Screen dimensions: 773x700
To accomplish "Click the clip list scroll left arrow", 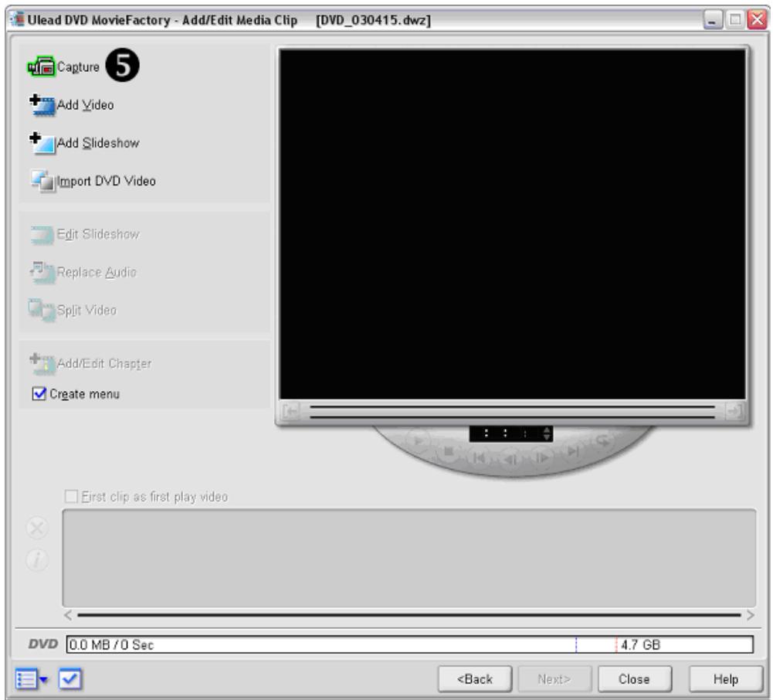I will [68, 615].
